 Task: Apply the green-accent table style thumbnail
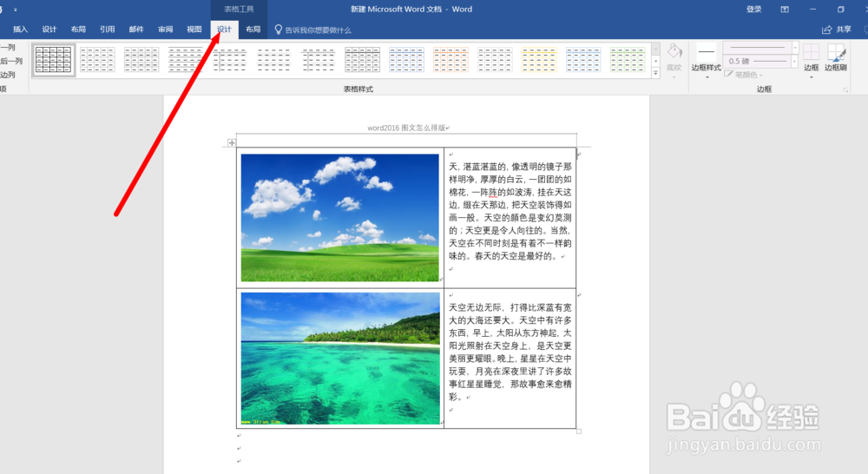click(628, 60)
